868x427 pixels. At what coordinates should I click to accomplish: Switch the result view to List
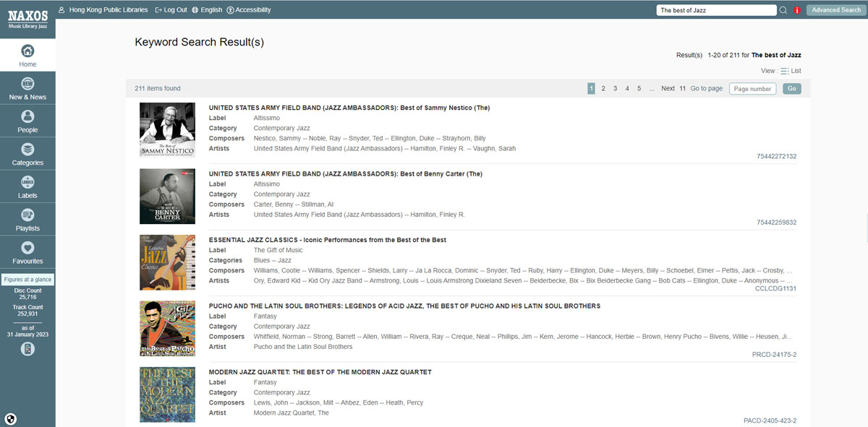tap(791, 71)
